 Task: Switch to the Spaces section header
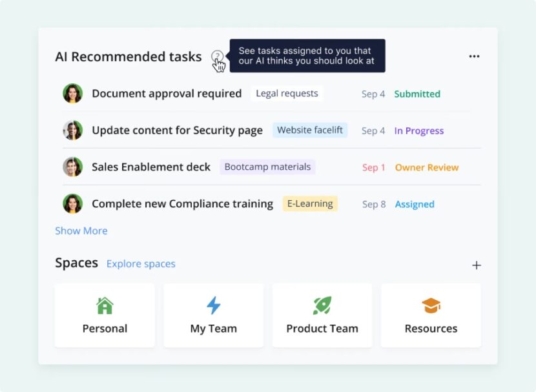tap(76, 263)
